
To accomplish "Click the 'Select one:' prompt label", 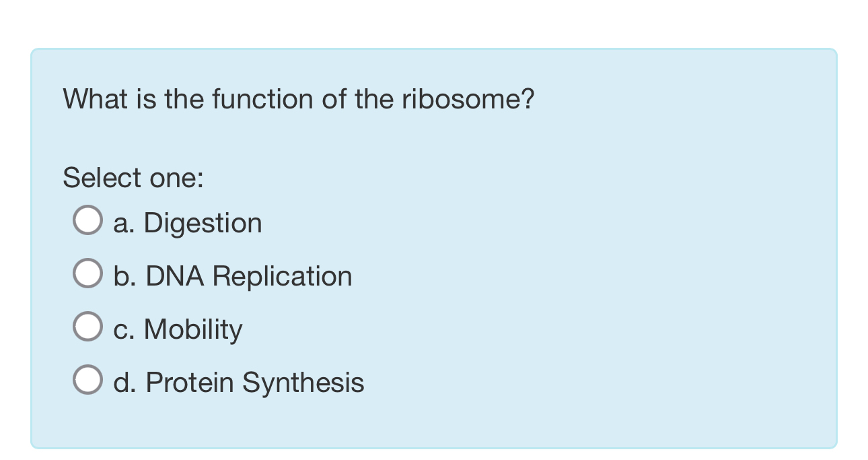I will tap(134, 177).
